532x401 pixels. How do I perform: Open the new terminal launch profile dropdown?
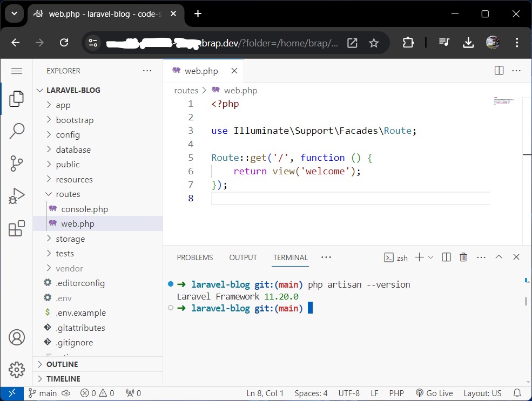coord(430,257)
